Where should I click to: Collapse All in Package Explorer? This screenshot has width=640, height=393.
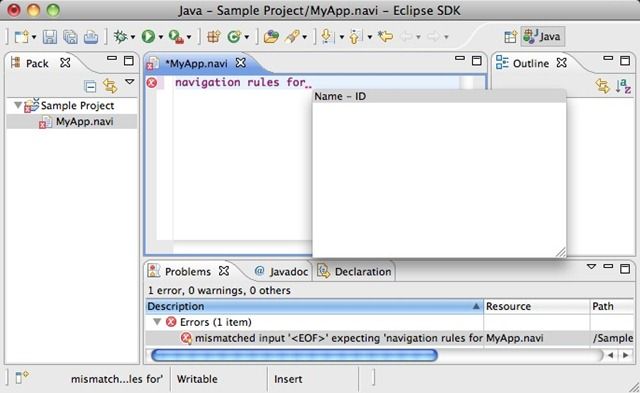(x=90, y=87)
